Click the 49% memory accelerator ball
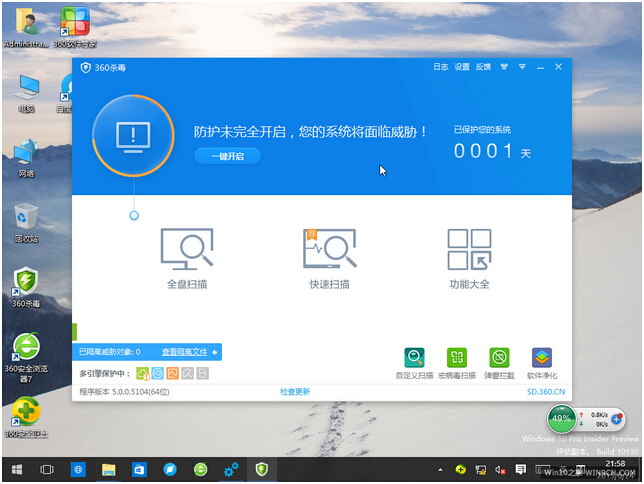Viewport: 644px width, 484px height. tap(562, 419)
